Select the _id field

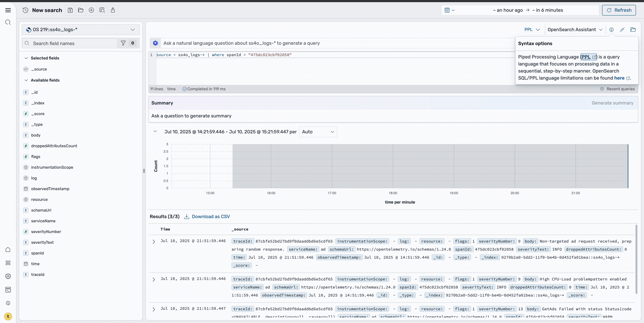(34, 92)
